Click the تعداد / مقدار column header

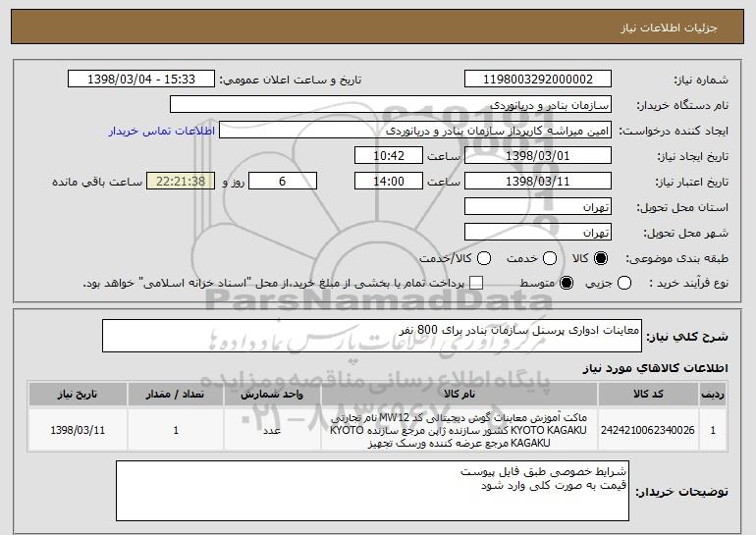click(x=176, y=395)
